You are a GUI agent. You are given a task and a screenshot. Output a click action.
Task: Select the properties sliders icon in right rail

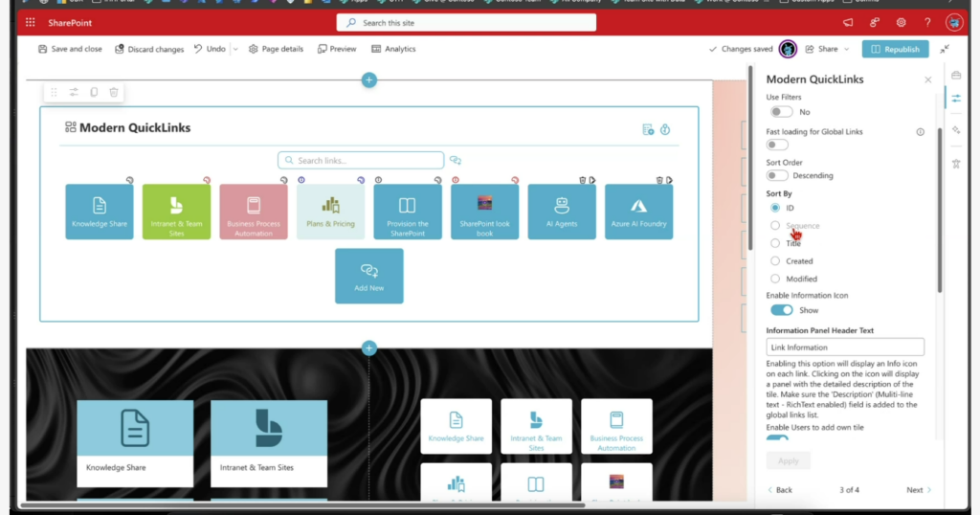point(956,99)
